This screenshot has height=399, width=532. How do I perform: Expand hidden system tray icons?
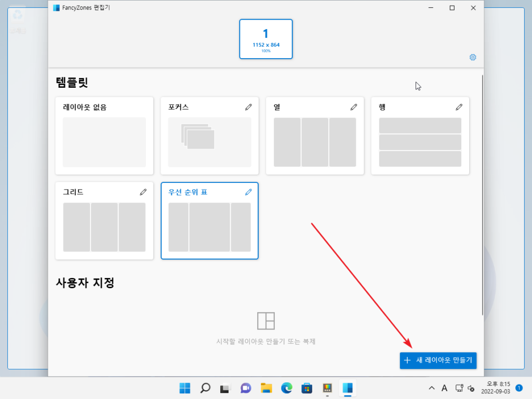tap(431, 388)
